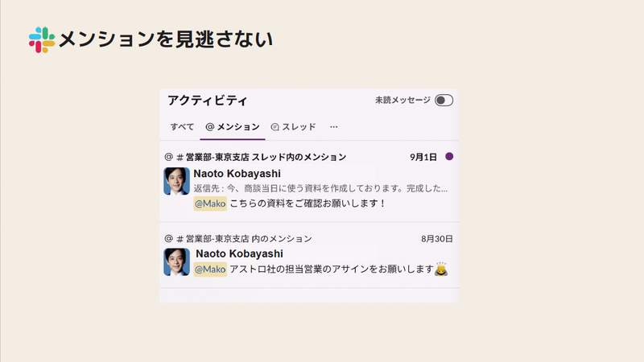
Task: Open the スレッド tab
Action: [x=294, y=127]
